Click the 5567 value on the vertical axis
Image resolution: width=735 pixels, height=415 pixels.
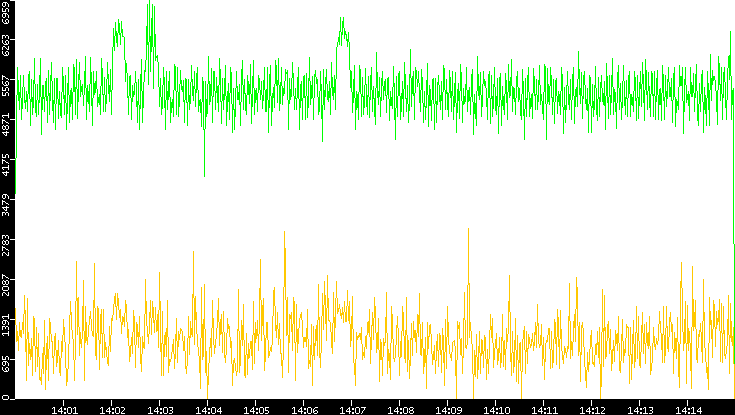click(x=6, y=86)
